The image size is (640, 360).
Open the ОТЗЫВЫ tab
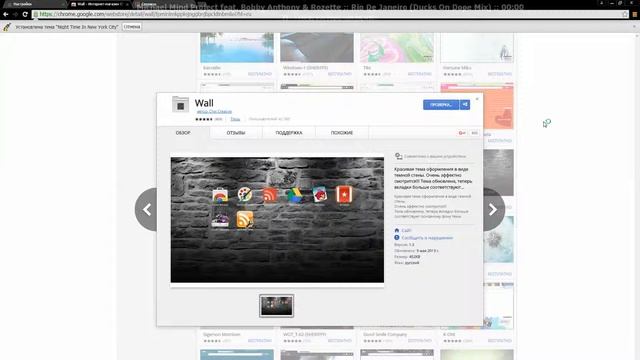coord(236,133)
